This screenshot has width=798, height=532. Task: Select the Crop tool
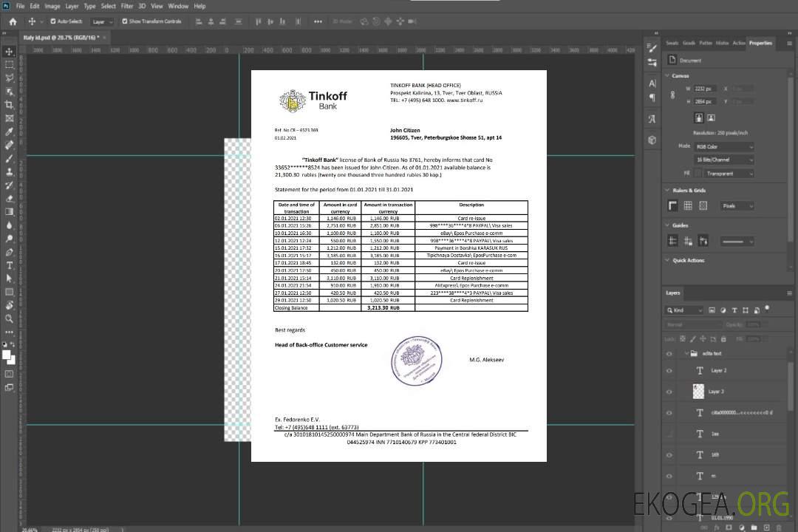pos(9,105)
